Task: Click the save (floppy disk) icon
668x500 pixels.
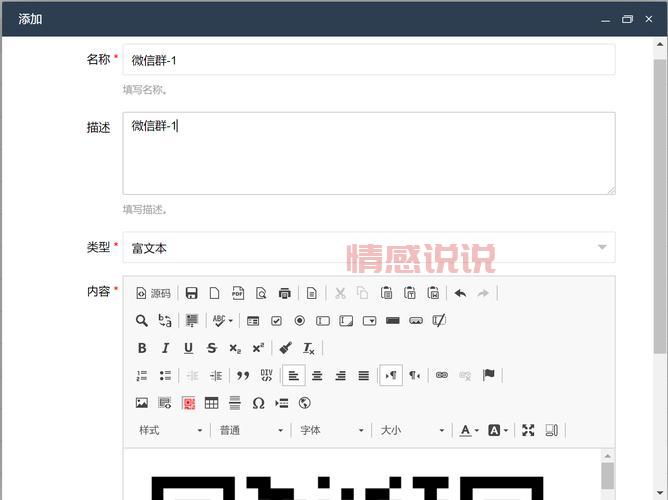Action: coord(192,293)
